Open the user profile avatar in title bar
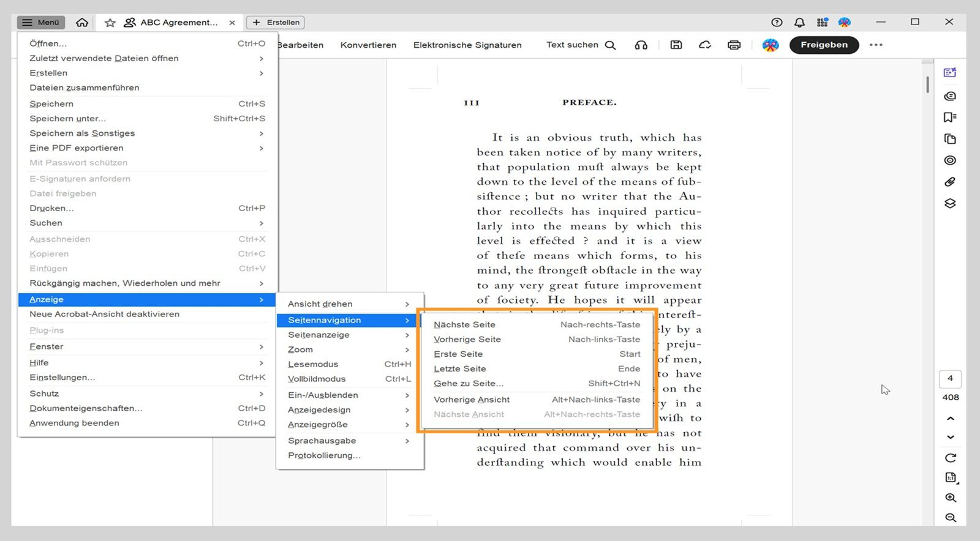This screenshot has width=980, height=541. click(845, 22)
